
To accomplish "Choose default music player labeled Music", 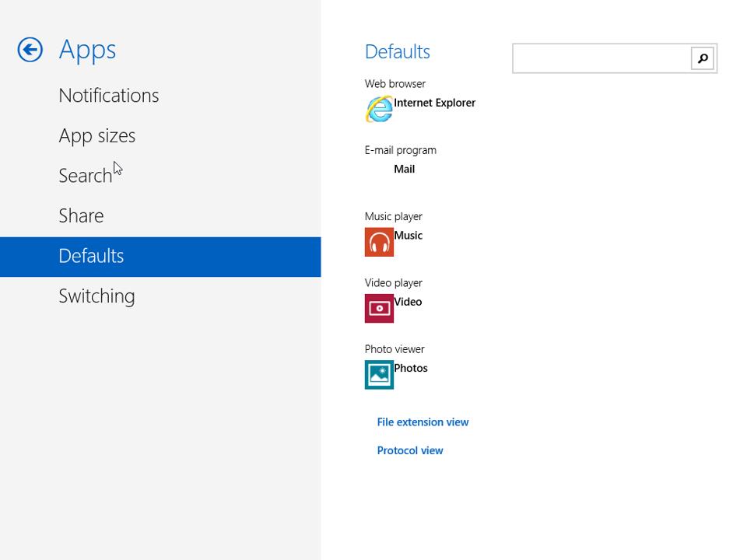I will coord(408,235).
